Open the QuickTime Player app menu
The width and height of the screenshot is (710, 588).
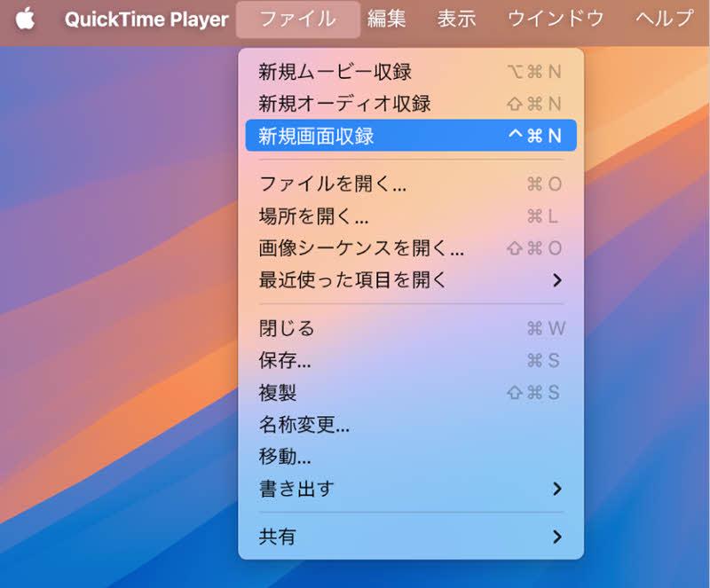coord(146,20)
